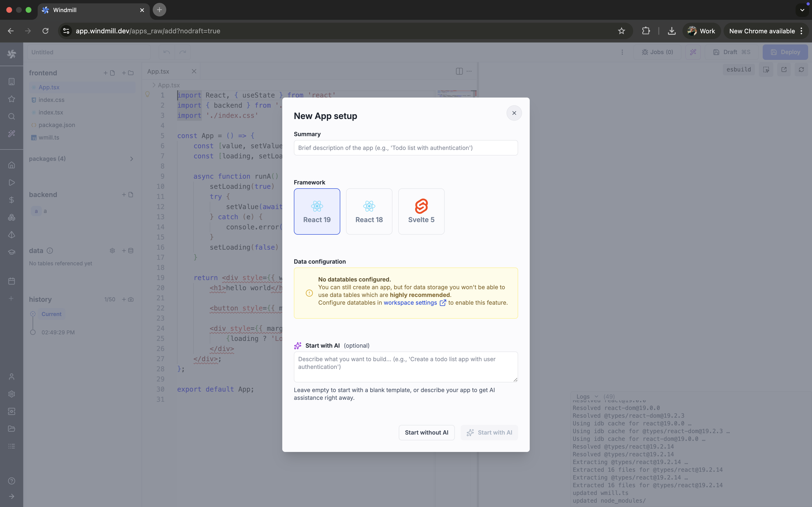This screenshot has width=812, height=507.
Task: Collapse the App.tsx outline chevron in the editor
Action: pyautogui.click(x=154, y=85)
